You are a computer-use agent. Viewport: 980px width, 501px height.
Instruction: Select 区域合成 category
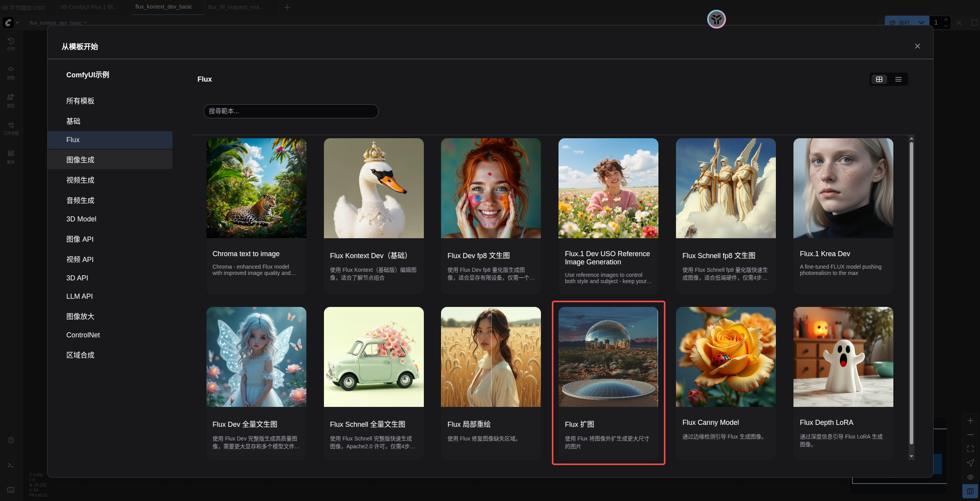(110, 355)
